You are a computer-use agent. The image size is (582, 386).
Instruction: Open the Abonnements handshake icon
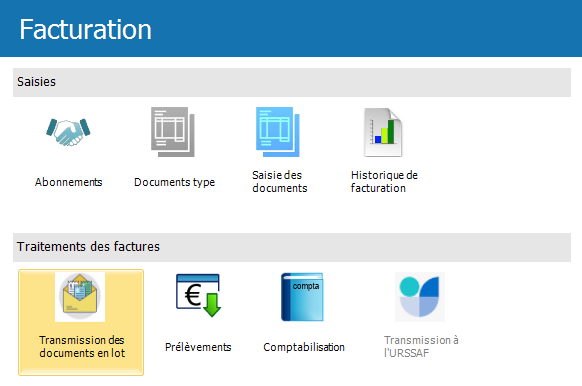coord(68,132)
